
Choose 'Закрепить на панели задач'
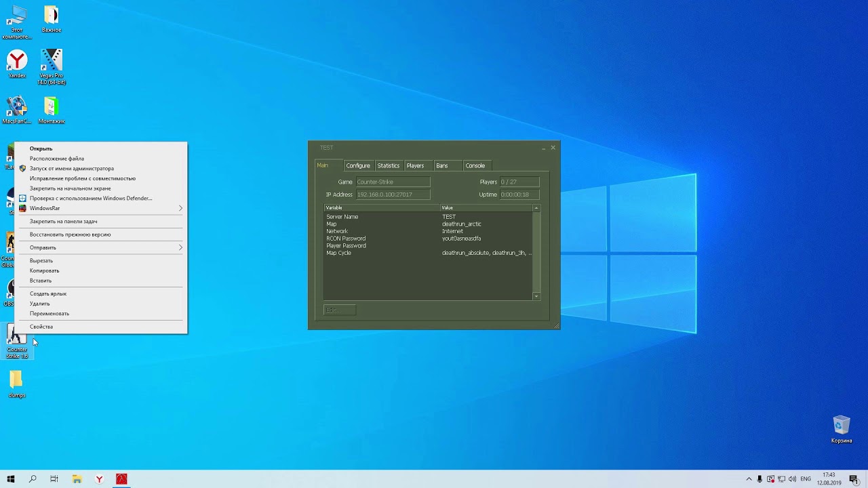pyautogui.click(x=100, y=221)
